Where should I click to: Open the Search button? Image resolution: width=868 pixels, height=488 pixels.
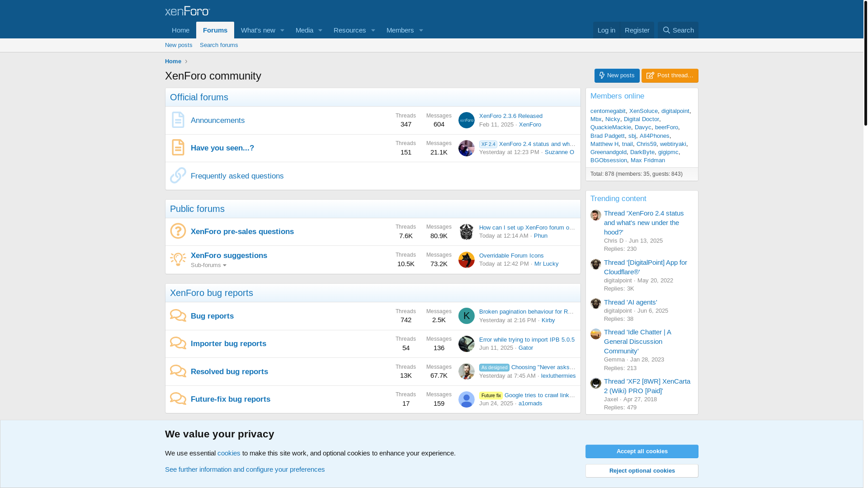coord(678,30)
